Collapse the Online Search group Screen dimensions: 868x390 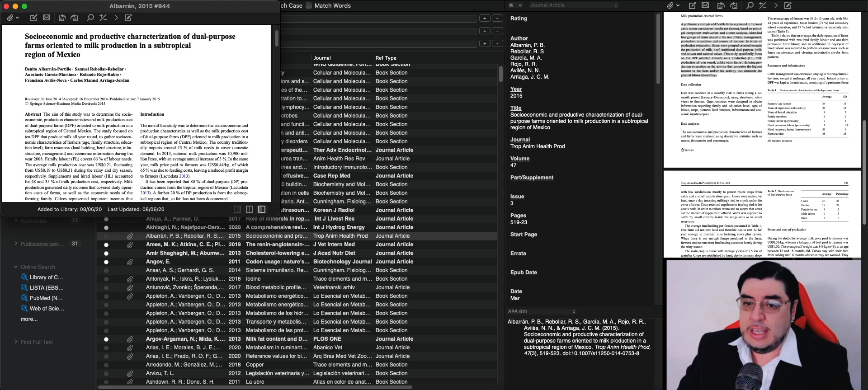click(16, 267)
